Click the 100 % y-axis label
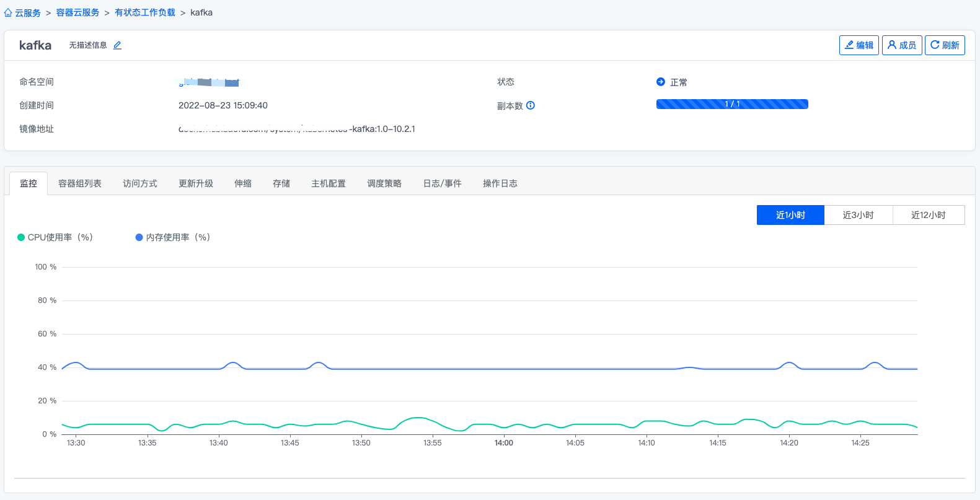Screen dimensions: 980x500 (x=46, y=267)
